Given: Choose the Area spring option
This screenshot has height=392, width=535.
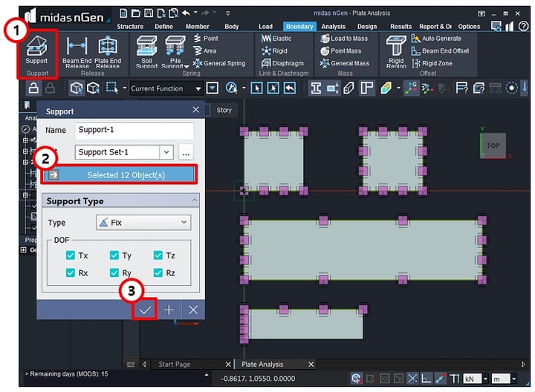Looking at the screenshot, I should [205, 50].
